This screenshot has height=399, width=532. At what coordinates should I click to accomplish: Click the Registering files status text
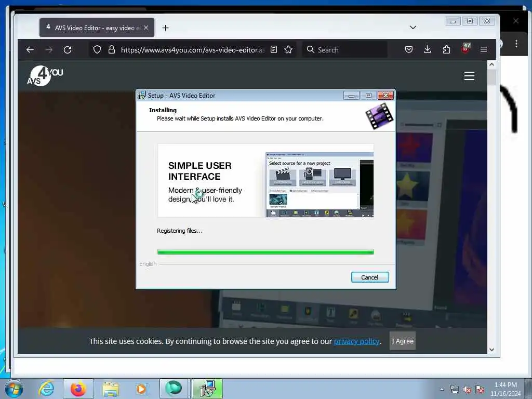click(180, 231)
